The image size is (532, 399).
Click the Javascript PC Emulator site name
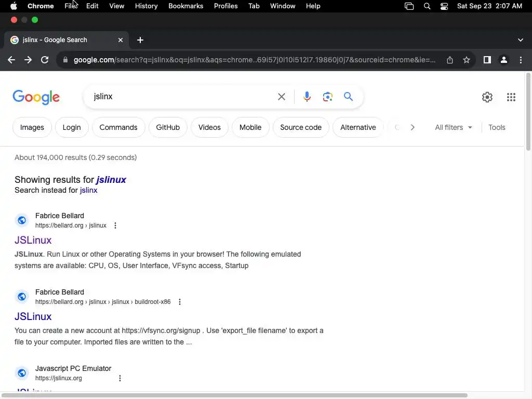[73, 368]
